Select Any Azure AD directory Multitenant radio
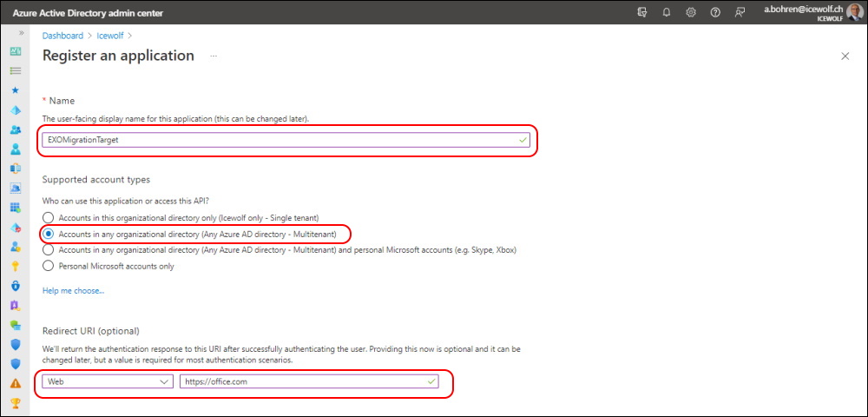The image size is (868, 417). (x=49, y=235)
